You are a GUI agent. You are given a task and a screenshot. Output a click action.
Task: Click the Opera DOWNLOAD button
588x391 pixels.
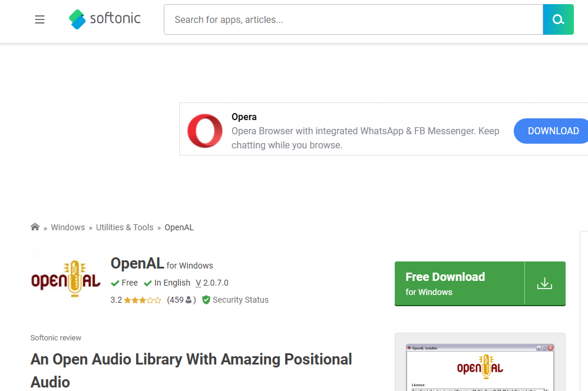click(x=551, y=131)
